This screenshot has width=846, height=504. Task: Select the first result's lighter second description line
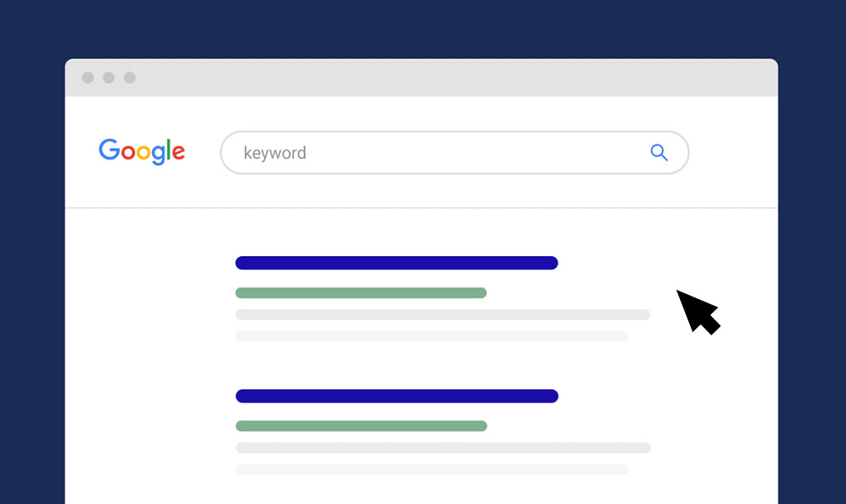coord(431,336)
